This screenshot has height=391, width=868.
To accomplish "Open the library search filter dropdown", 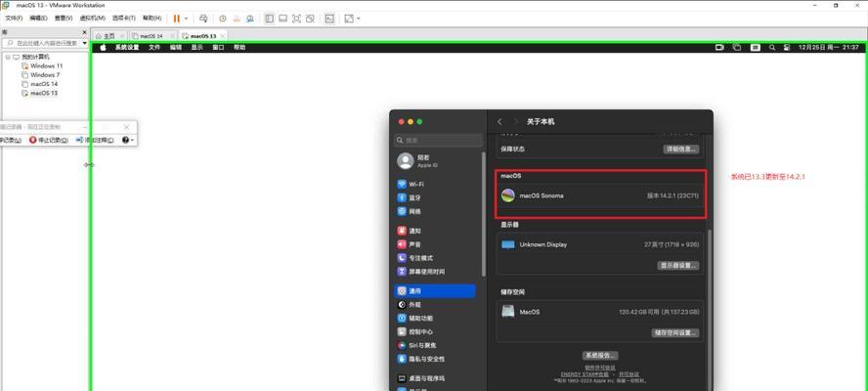I will click(85, 43).
